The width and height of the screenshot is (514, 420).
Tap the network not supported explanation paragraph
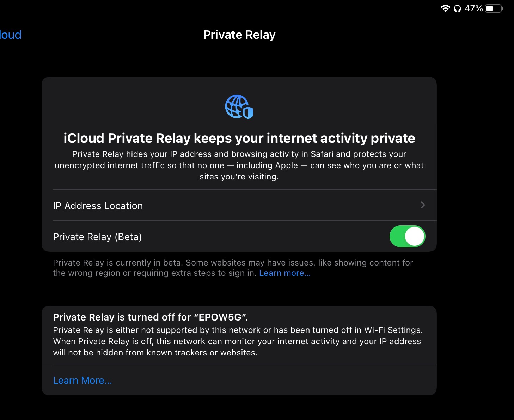238,341
